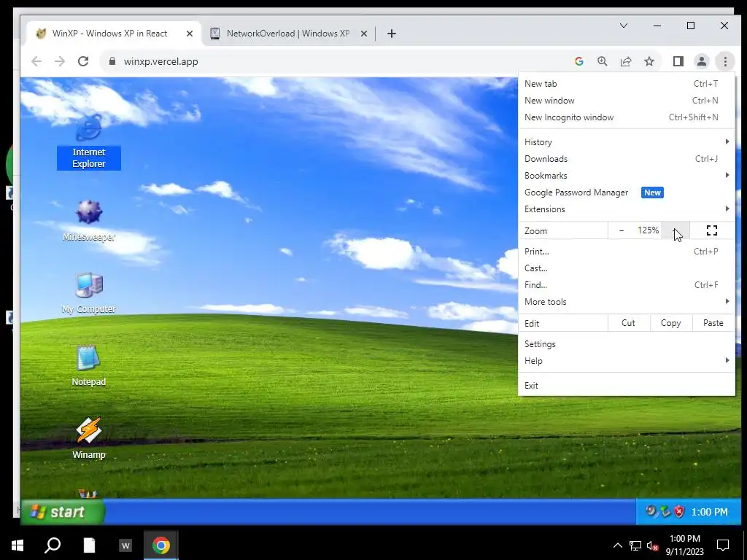
Task: Decrease zoom with minus button
Action: [622, 230]
